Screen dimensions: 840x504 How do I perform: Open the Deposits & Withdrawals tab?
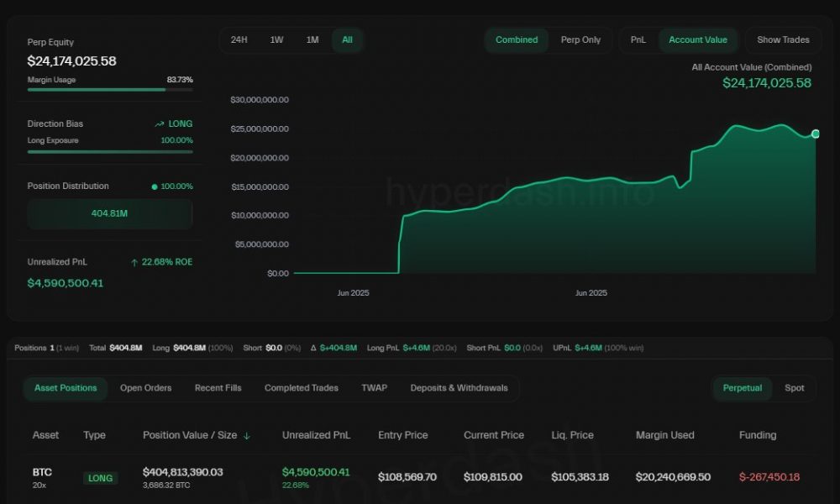click(459, 388)
